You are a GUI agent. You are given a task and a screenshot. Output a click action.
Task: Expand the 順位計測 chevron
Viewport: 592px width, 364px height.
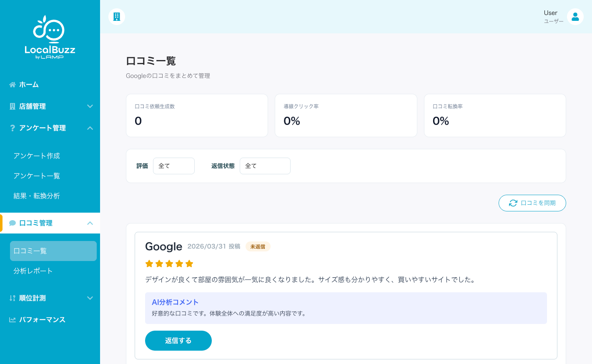point(90,298)
